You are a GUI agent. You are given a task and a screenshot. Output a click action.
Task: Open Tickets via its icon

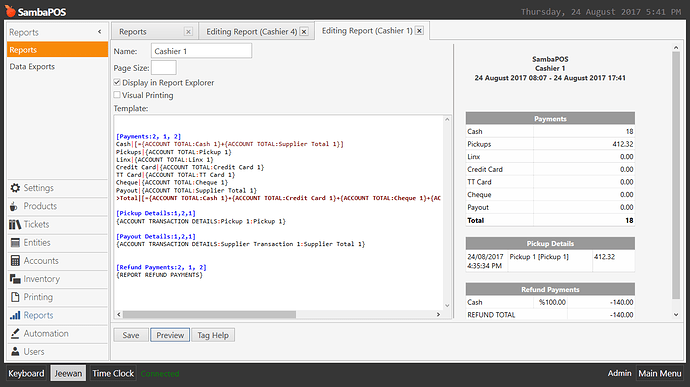[15, 225]
